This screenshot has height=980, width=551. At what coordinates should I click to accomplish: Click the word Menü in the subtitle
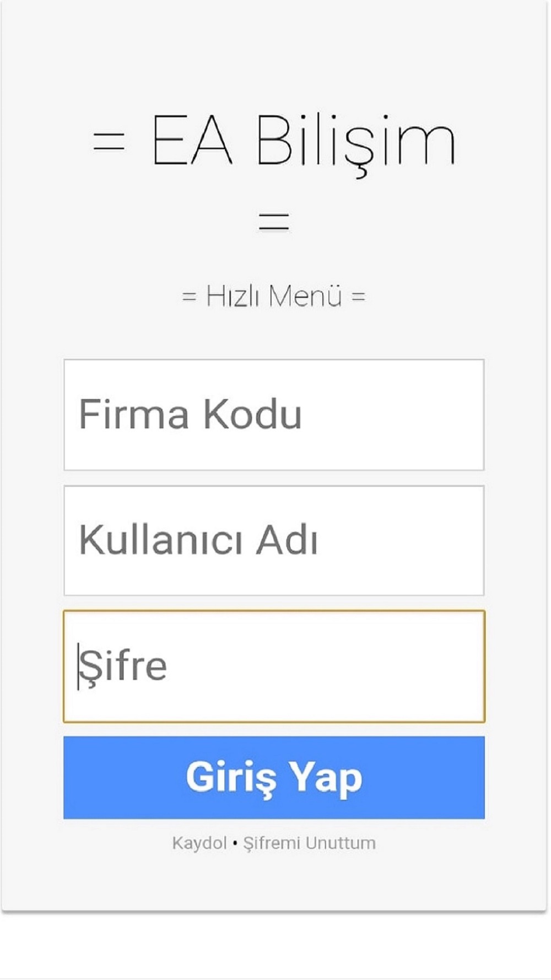coord(306,296)
